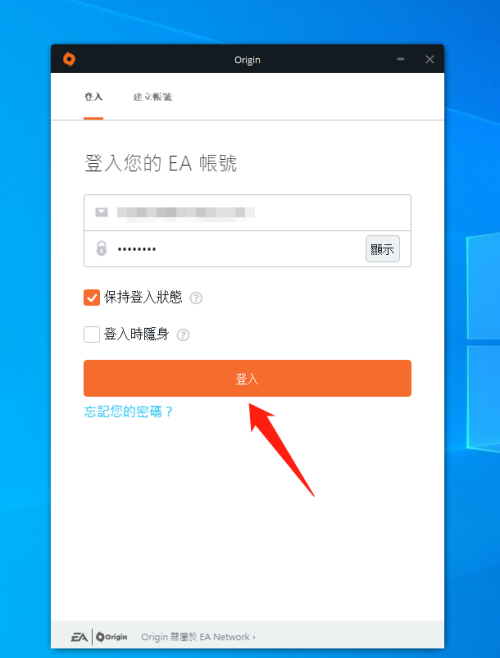Switch to the 建立帳號 tab

(153, 97)
